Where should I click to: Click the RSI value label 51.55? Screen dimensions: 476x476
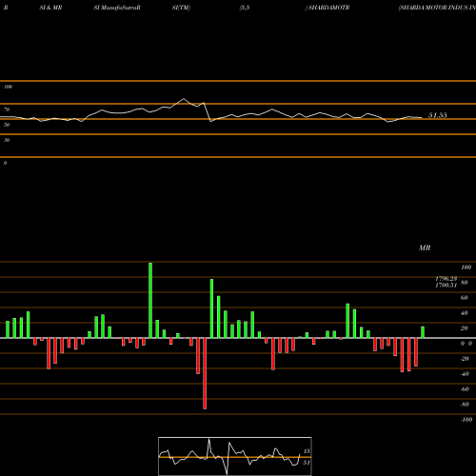coord(438,115)
